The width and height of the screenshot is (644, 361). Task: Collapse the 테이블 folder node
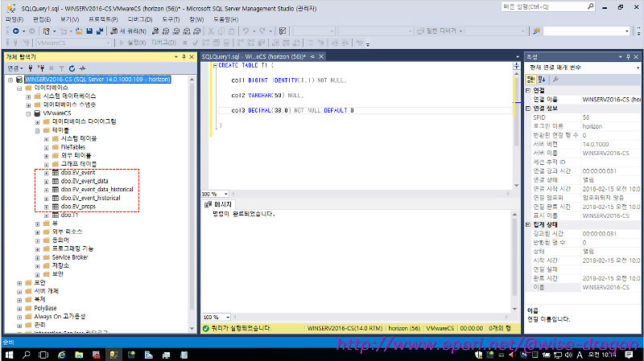click(37, 131)
